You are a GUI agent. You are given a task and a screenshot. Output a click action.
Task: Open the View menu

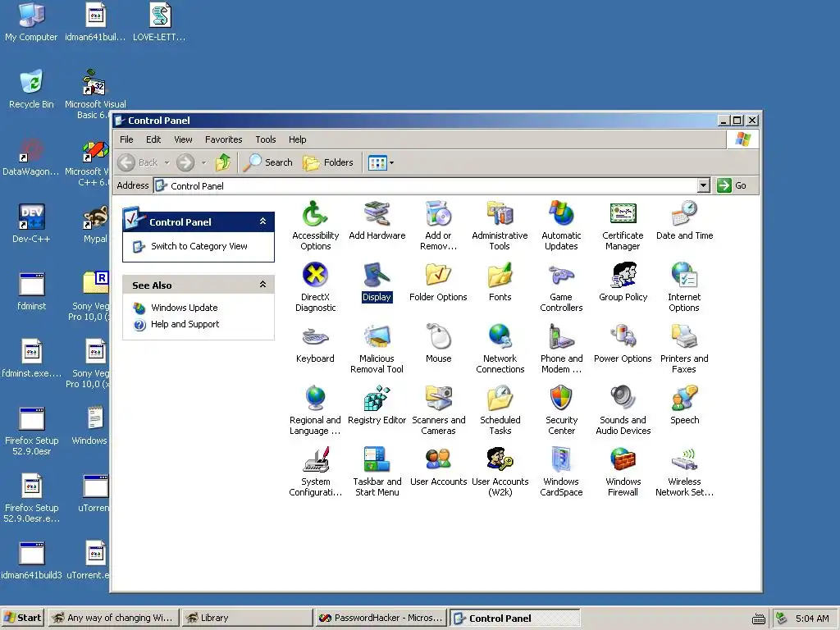pos(183,139)
